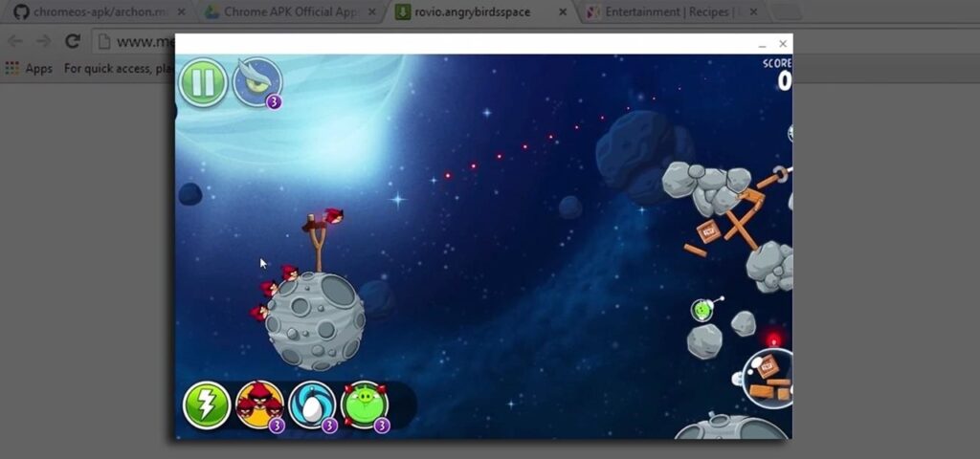The image size is (980, 459).
Task: Pause the game with the pause button
Action: pos(203,82)
